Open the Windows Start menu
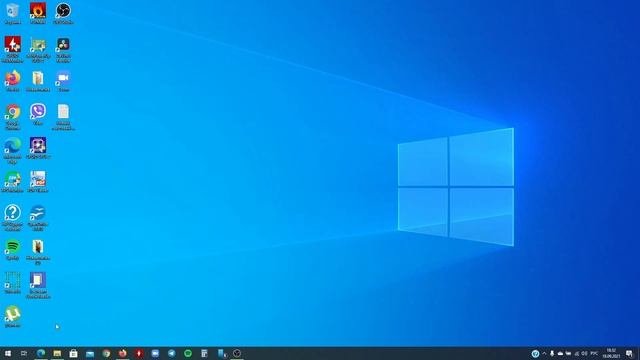Screen dimensions: 640x360 tap(7, 353)
